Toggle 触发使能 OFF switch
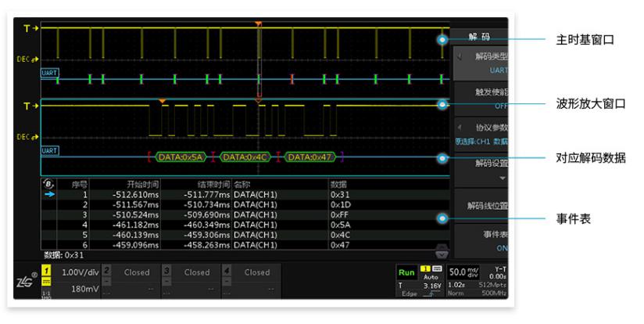 [x=481, y=99]
